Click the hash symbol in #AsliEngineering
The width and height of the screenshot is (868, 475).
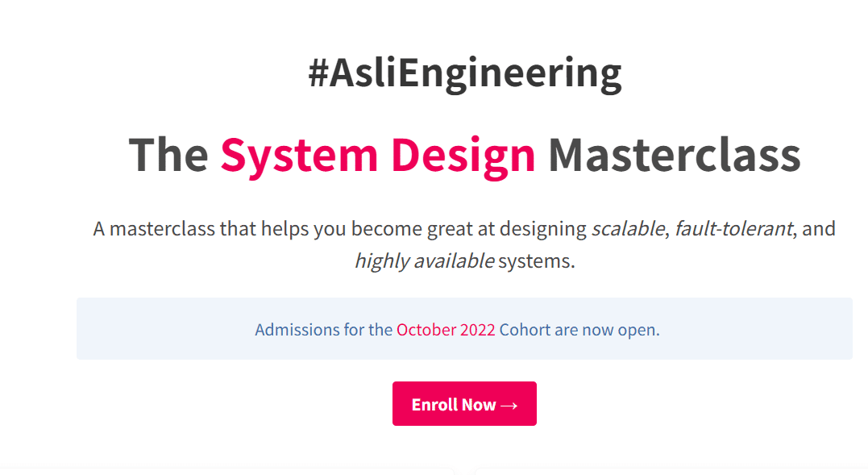point(318,73)
